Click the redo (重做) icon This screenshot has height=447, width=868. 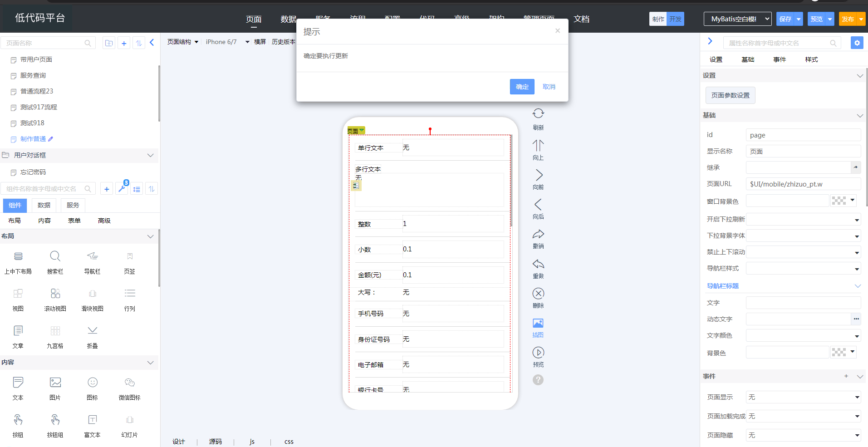[538, 264]
